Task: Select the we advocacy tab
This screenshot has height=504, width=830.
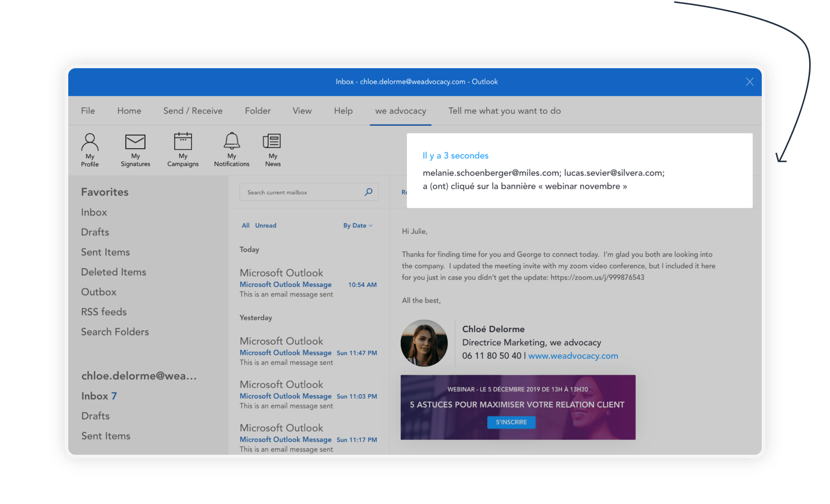Action: pyautogui.click(x=400, y=111)
